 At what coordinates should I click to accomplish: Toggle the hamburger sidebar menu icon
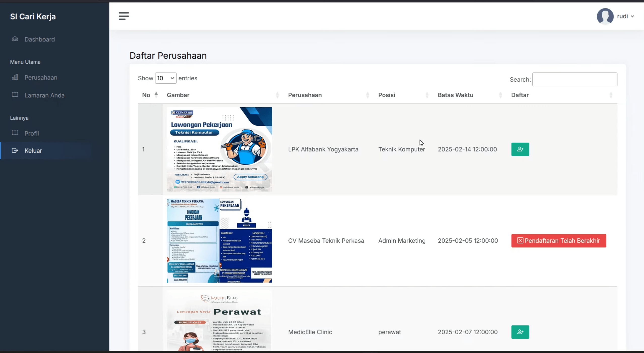tap(124, 16)
